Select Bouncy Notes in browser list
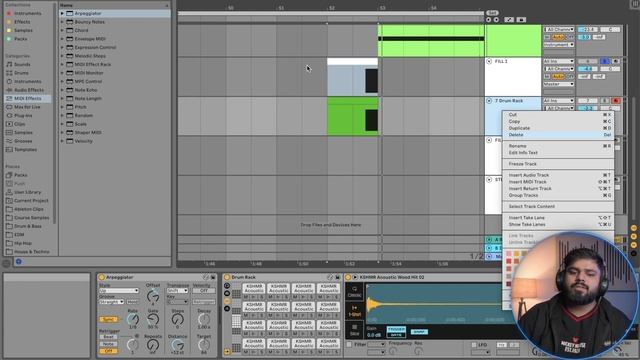640x360 pixels. coord(89,22)
